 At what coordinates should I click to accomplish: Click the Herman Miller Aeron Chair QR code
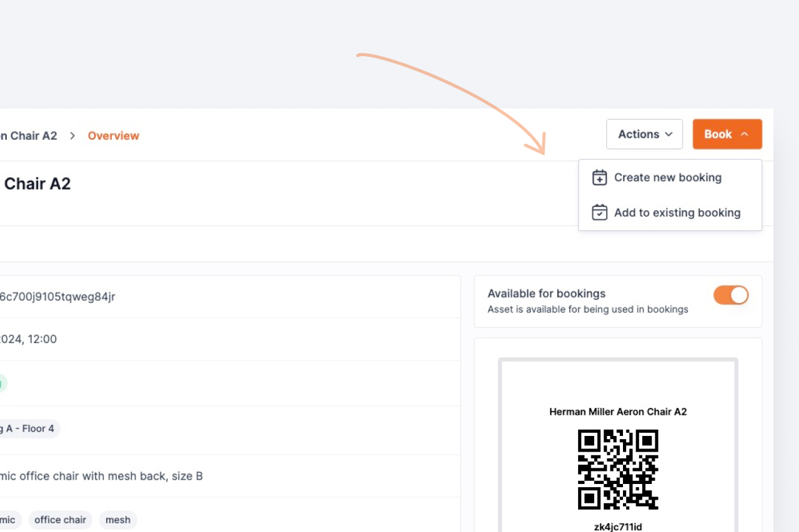click(x=617, y=470)
